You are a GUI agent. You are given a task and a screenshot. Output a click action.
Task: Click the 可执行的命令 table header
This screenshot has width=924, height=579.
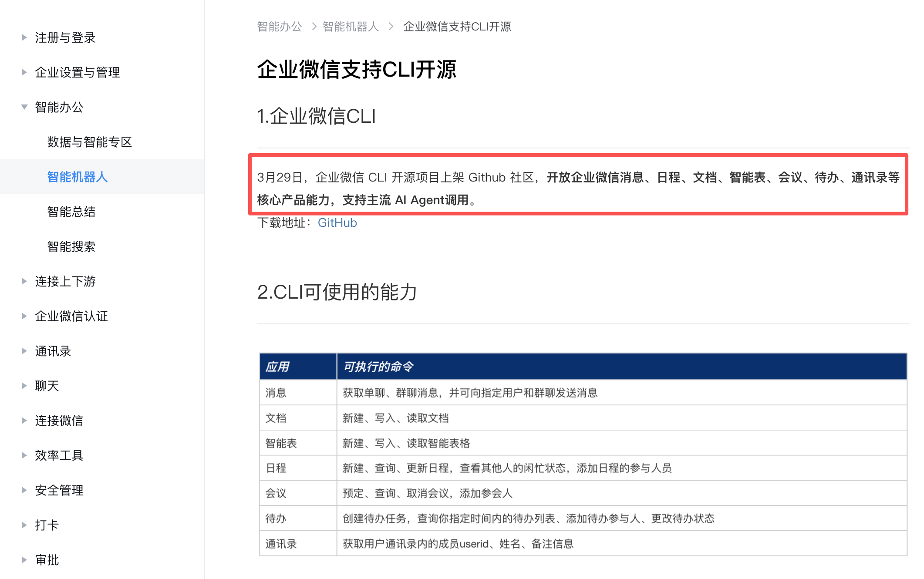pyautogui.click(x=378, y=367)
